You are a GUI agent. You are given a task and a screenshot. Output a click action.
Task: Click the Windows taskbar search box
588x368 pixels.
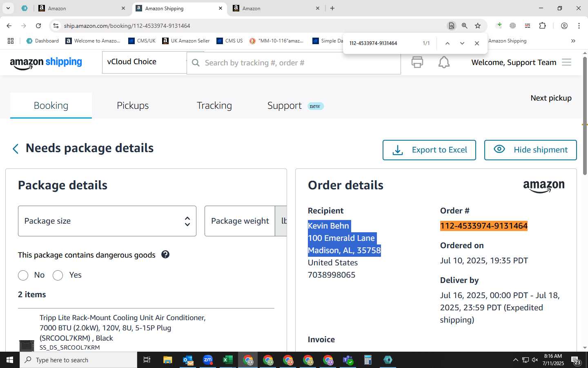coord(78,360)
